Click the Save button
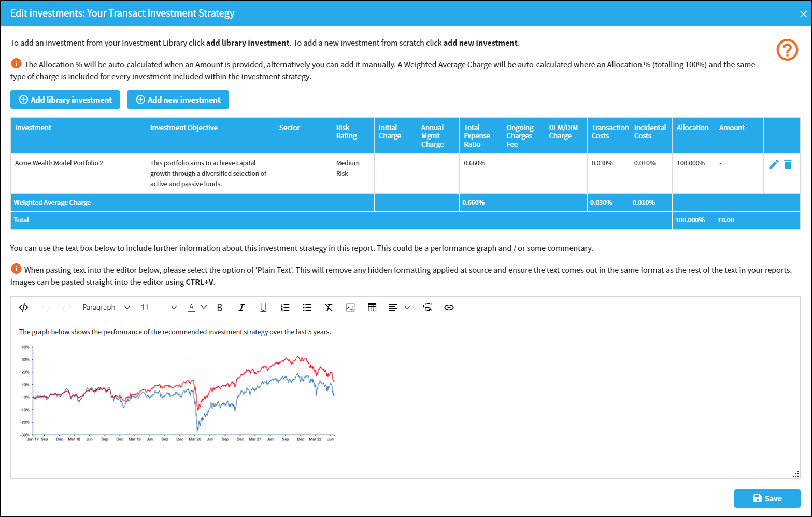Image resolution: width=812 pixels, height=517 pixels. pyautogui.click(x=767, y=498)
